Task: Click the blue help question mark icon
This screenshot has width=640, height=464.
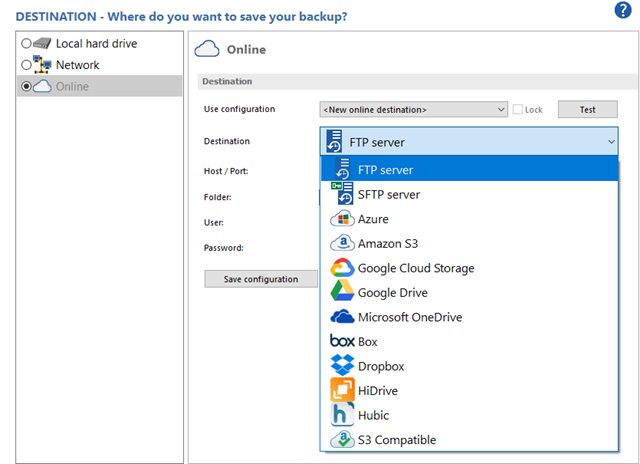Action: coord(622,11)
